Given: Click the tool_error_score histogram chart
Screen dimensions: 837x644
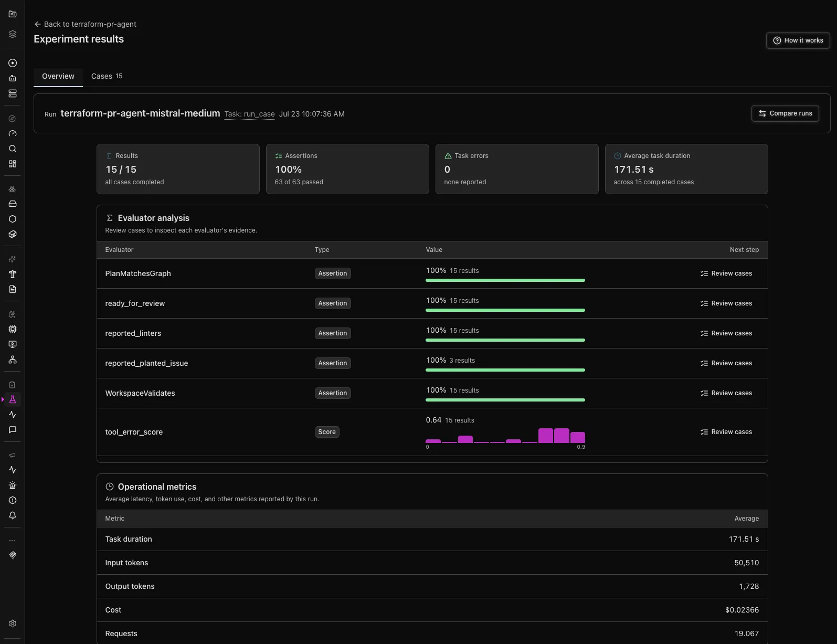Looking at the screenshot, I should (505, 436).
